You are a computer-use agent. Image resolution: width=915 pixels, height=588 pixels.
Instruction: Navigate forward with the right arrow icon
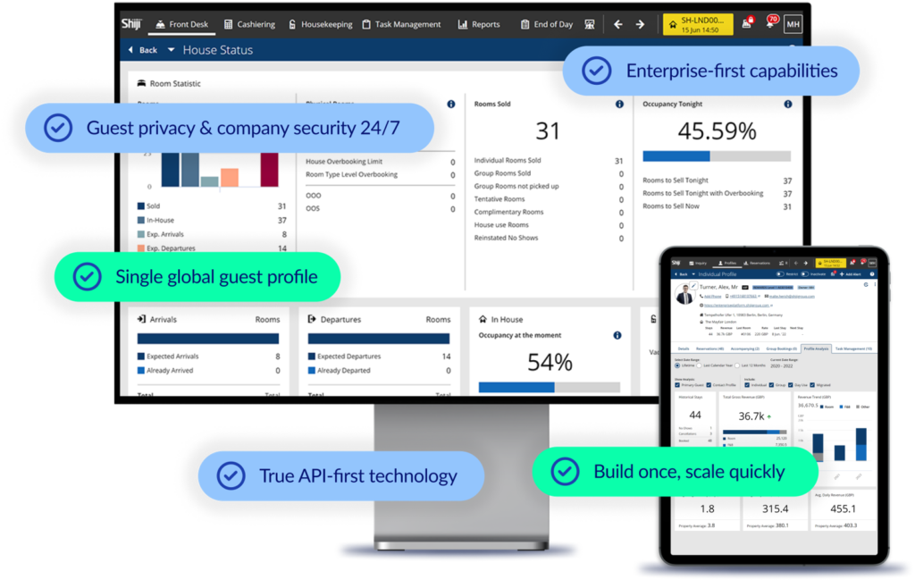click(640, 24)
